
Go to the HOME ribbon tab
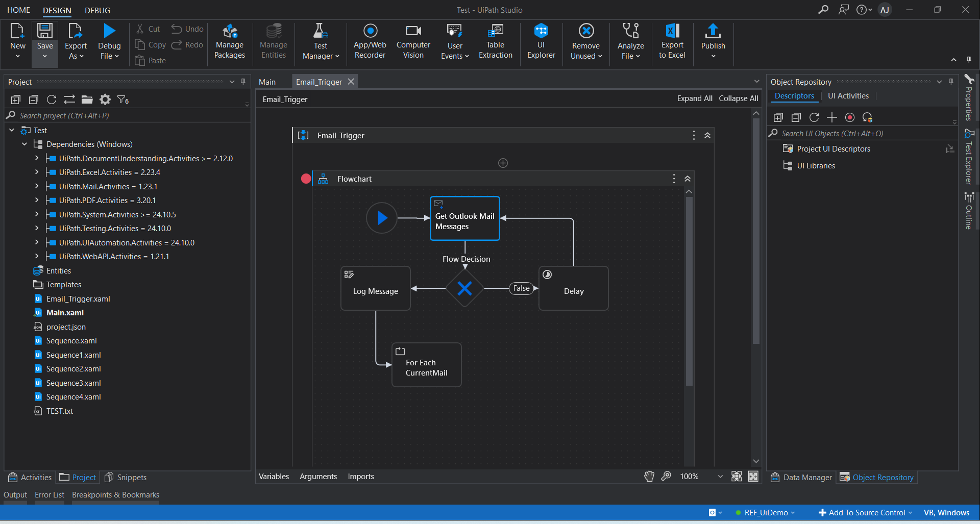click(19, 10)
